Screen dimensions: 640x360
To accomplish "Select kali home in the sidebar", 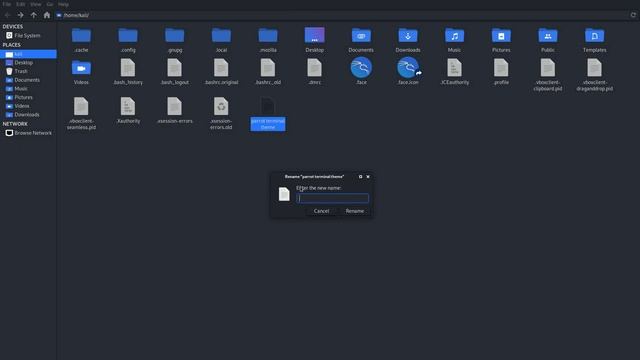I will click(28, 54).
